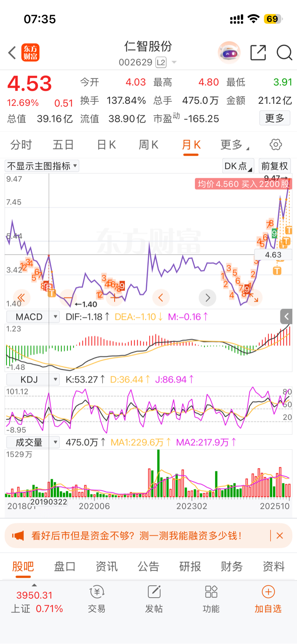The image size is (297, 644).
Task: Tap the 均价 4.560 买入 2200股 label
Action: click(243, 184)
